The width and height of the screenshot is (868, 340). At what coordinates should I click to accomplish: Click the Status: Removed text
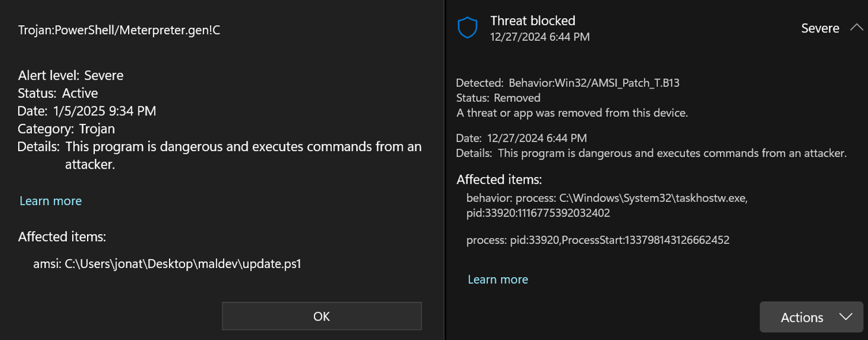[498, 98]
